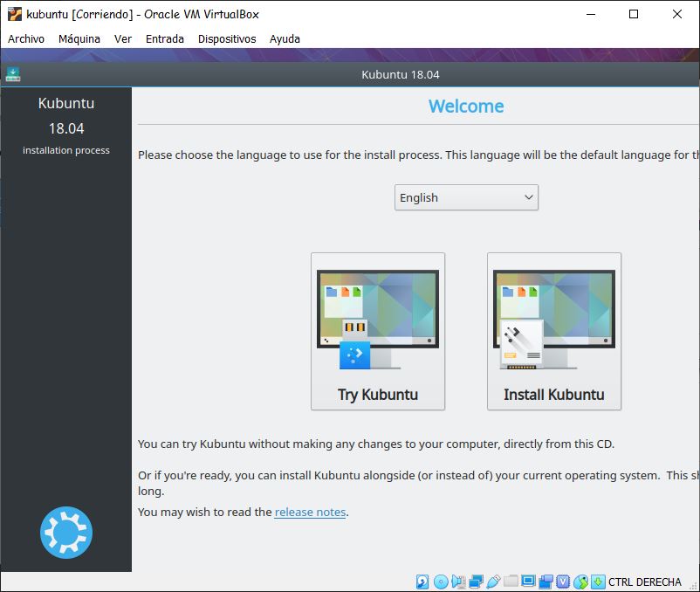Click the network adapters status icon
Viewport: 700px width, 592px height.
click(477, 582)
